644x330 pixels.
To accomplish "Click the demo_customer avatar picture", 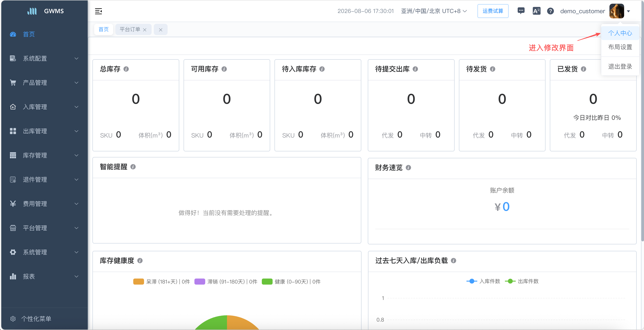I will click(617, 11).
